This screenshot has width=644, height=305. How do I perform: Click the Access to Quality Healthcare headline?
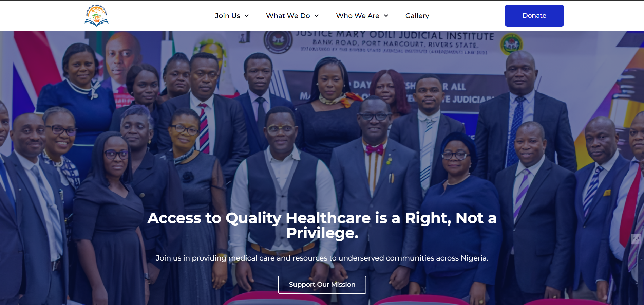pos(322,225)
